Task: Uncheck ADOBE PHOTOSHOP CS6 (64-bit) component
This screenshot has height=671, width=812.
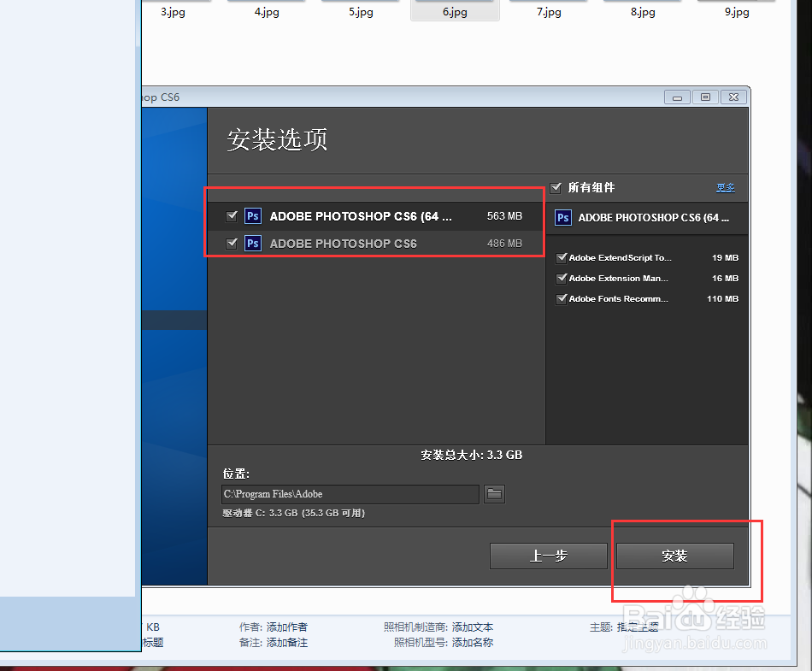Action: tap(232, 215)
